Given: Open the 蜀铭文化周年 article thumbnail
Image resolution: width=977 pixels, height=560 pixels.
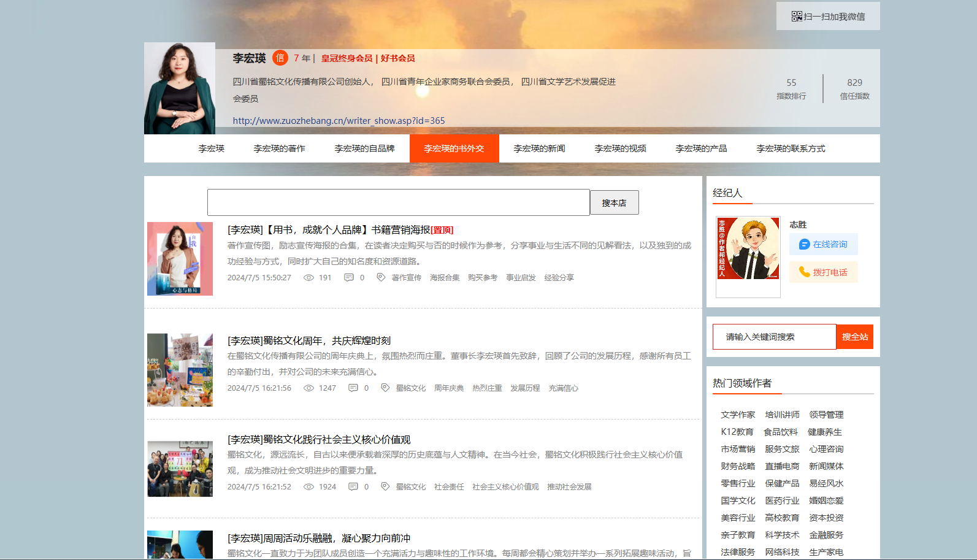Looking at the screenshot, I should (x=180, y=370).
